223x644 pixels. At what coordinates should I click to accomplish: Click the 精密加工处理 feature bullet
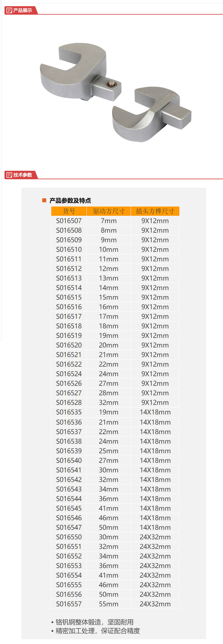point(95,631)
